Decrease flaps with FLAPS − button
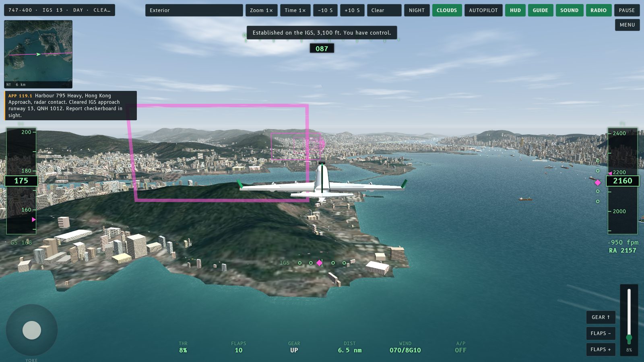This screenshot has width=644, height=362. point(601,333)
